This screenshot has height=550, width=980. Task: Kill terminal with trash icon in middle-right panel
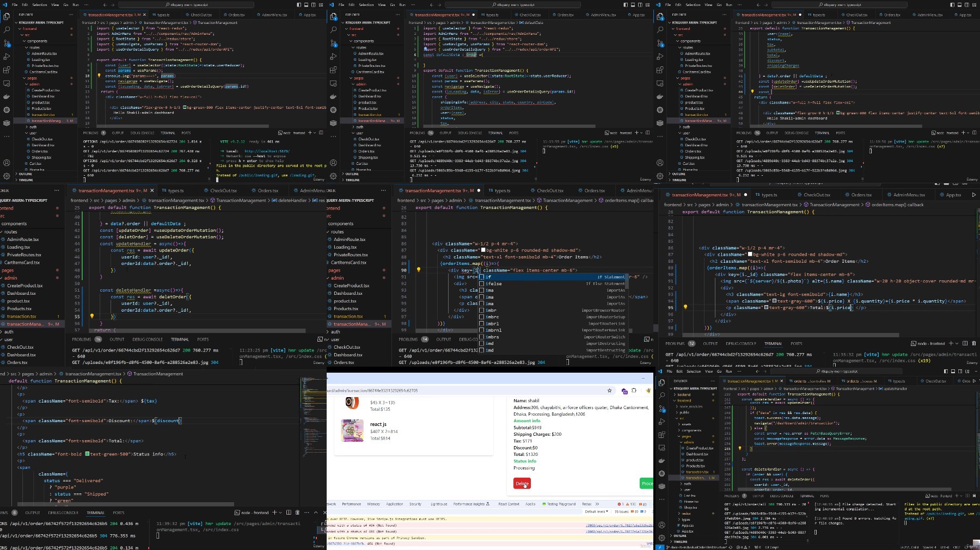click(x=973, y=343)
